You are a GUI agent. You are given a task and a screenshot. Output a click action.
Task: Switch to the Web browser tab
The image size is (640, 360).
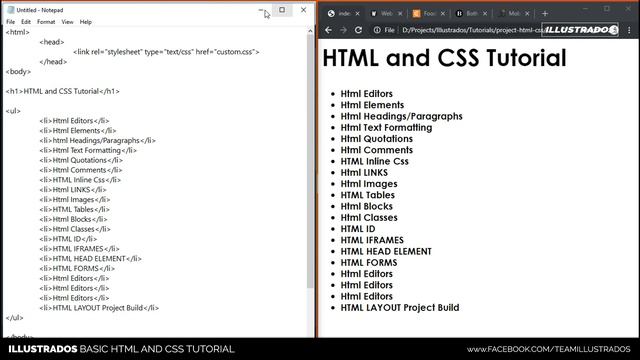pyautogui.click(x=382, y=13)
